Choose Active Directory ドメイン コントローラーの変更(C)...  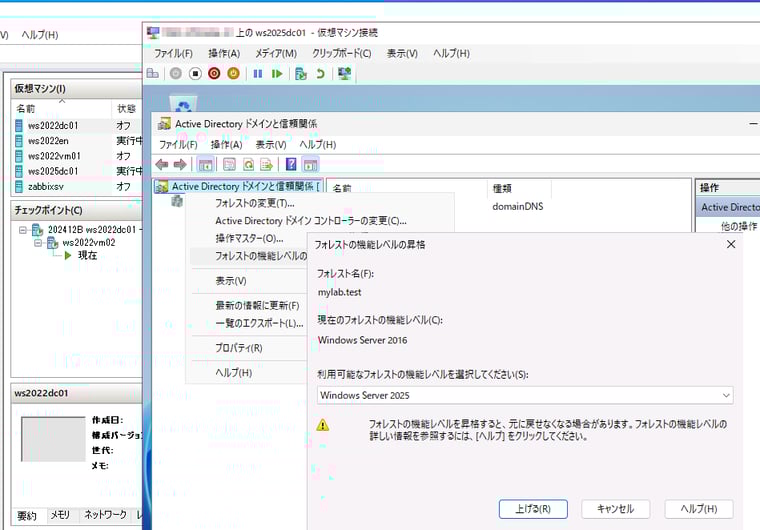tap(320, 221)
